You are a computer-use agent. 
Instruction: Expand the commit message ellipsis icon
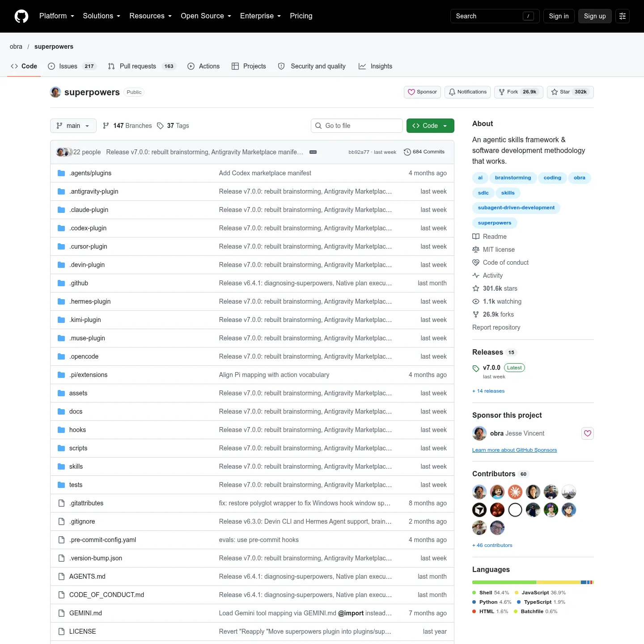[x=313, y=152]
